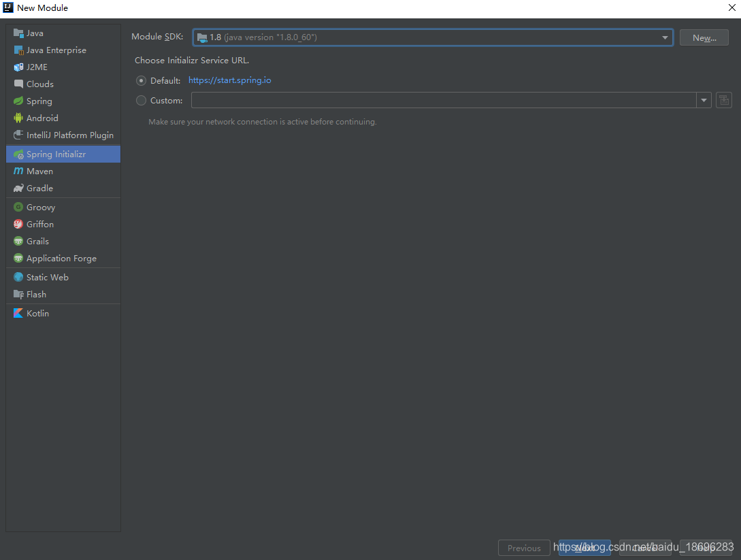
Task: Click the Help button
Action: (706, 548)
